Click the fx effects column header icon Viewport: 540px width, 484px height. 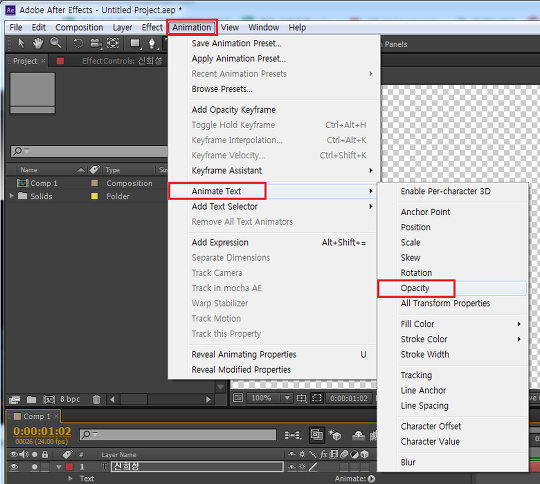click(x=323, y=454)
